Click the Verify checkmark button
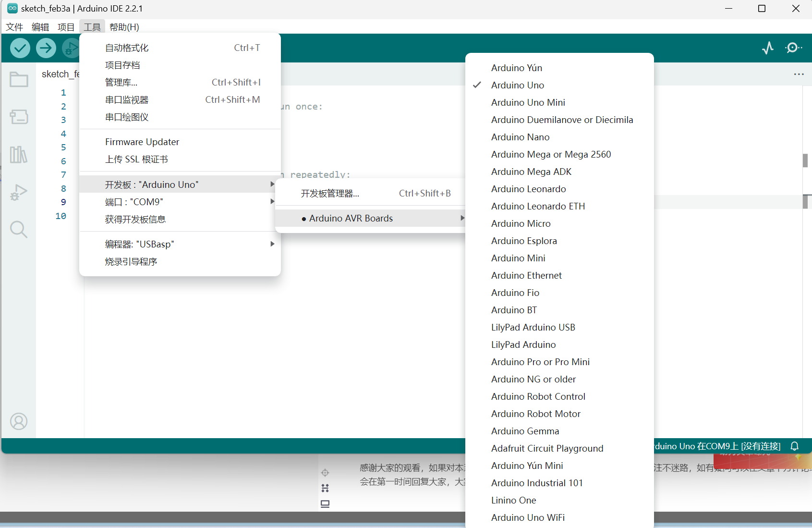This screenshot has height=528, width=812. click(20, 48)
